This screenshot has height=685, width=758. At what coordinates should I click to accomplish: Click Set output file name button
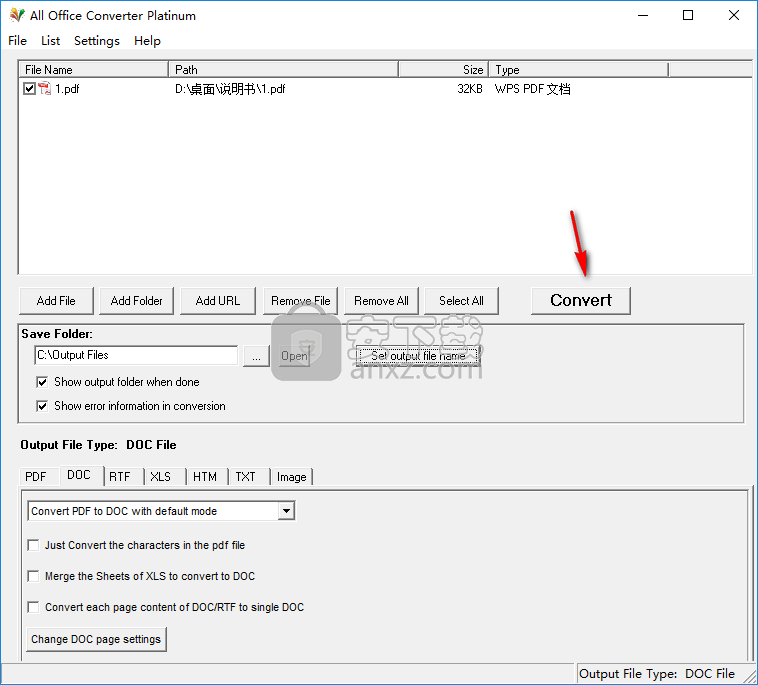(x=418, y=356)
